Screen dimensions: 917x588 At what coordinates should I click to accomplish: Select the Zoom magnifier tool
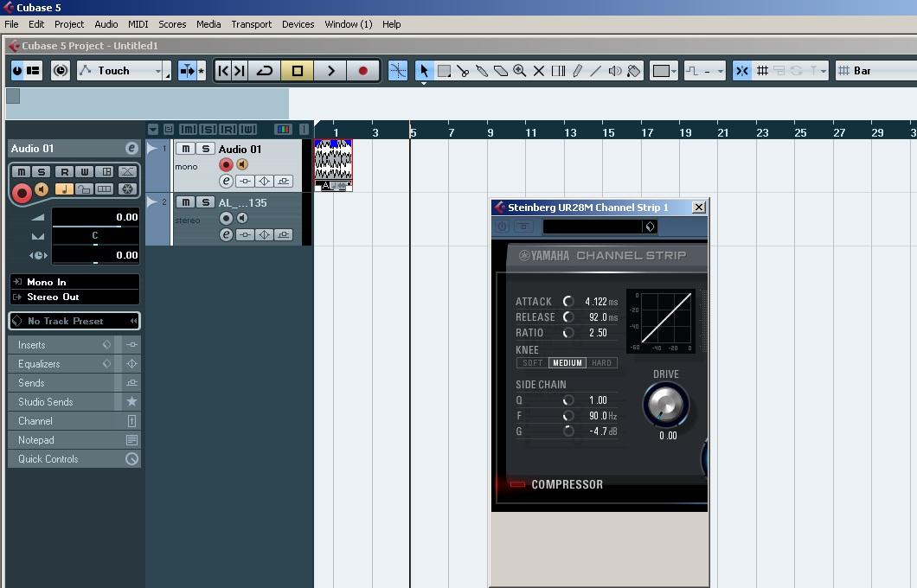(x=519, y=71)
